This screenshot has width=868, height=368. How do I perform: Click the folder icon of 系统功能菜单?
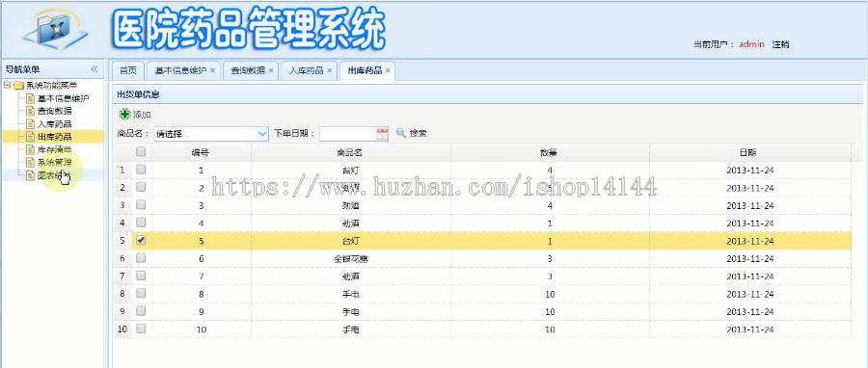pyautogui.click(x=18, y=85)
